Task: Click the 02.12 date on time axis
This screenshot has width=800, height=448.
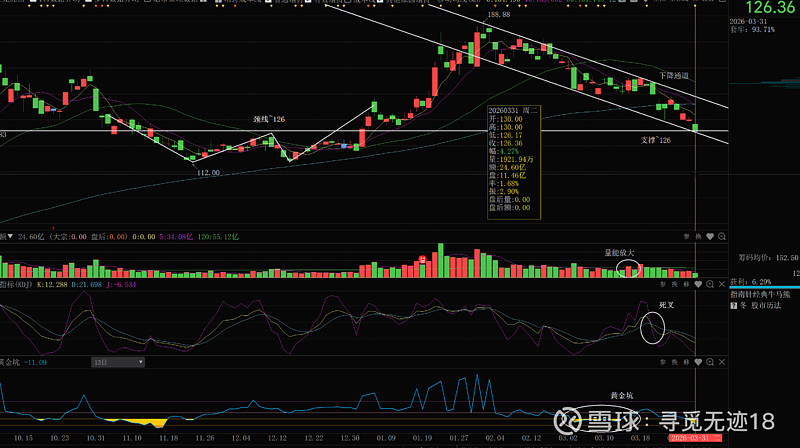Action: (x=531, y=438)
